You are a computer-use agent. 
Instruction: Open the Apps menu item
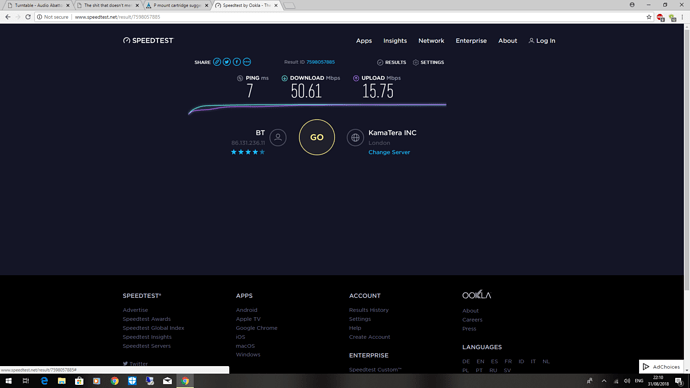coord(364,41)
